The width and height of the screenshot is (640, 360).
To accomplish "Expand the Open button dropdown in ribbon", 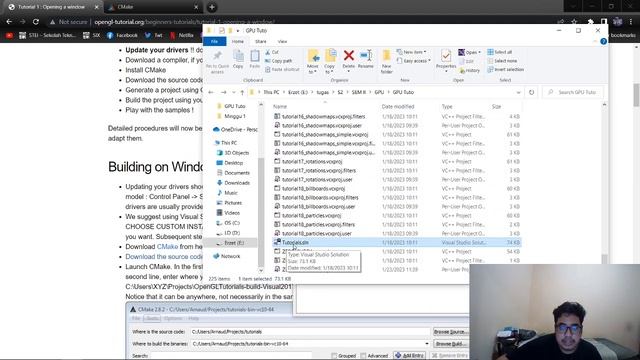I will [x=480, y=52].
